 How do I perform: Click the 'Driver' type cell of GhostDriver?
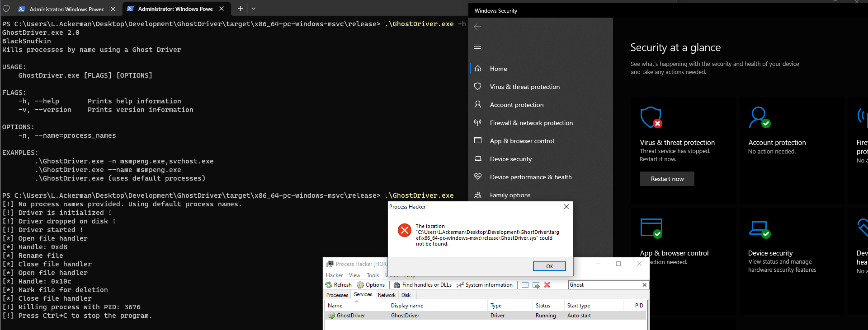497,316
